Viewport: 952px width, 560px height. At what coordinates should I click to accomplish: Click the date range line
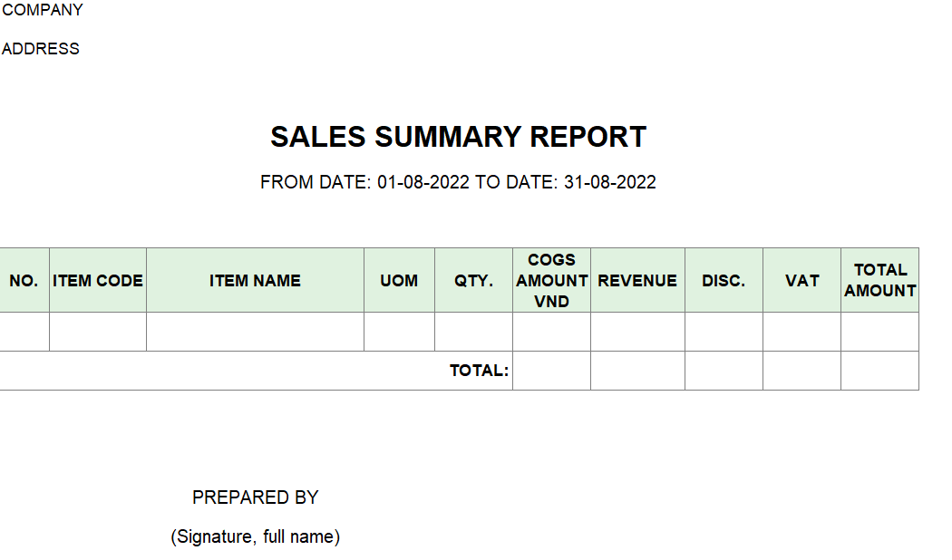point(458,182)
